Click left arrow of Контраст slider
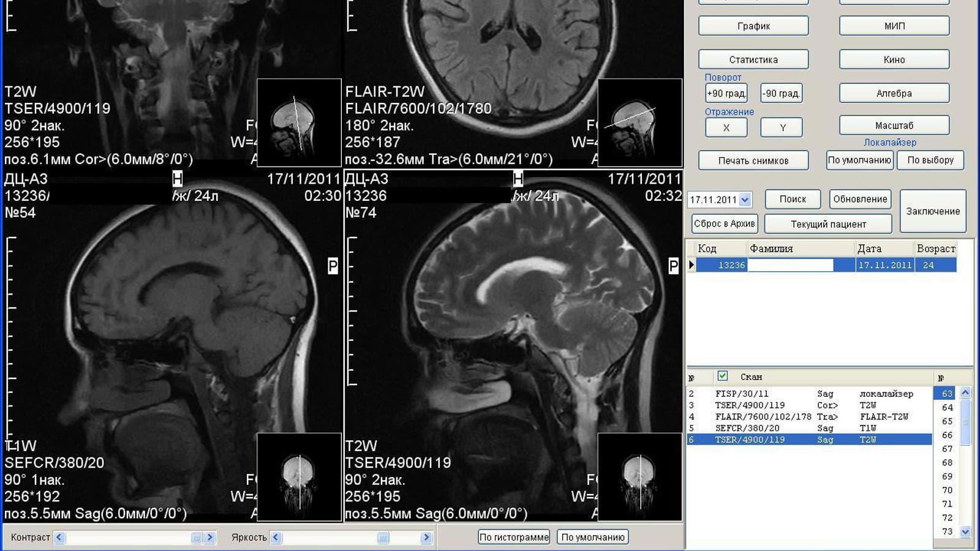This screenshot has width=980, height=551. 59,538
